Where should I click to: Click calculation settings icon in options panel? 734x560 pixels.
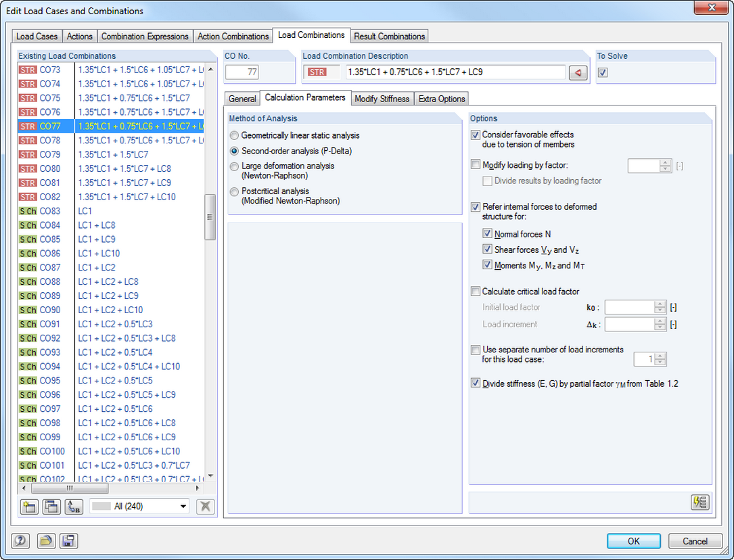tap(699, 503)
